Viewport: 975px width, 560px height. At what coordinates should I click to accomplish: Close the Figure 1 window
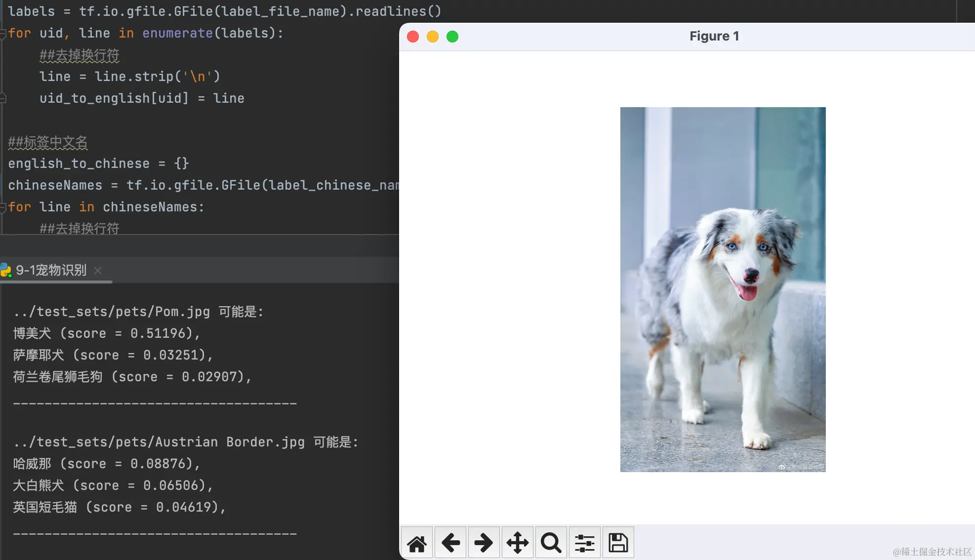(413, 37)
